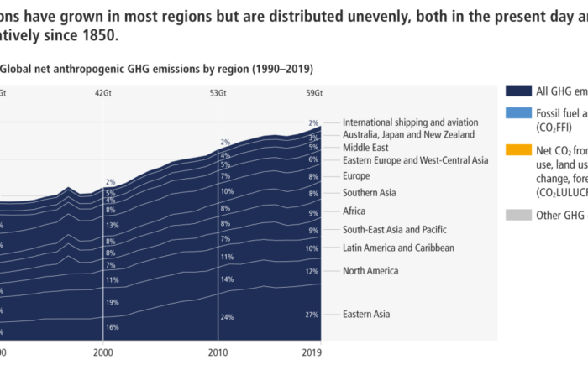Click the '42Gt' total above year 2000

pos(102,93)
